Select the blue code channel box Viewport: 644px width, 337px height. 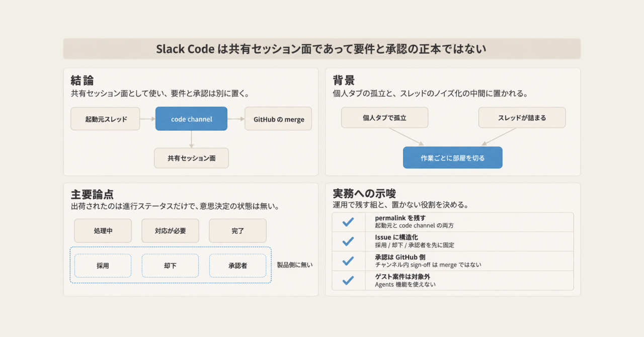tap(191, 119)
